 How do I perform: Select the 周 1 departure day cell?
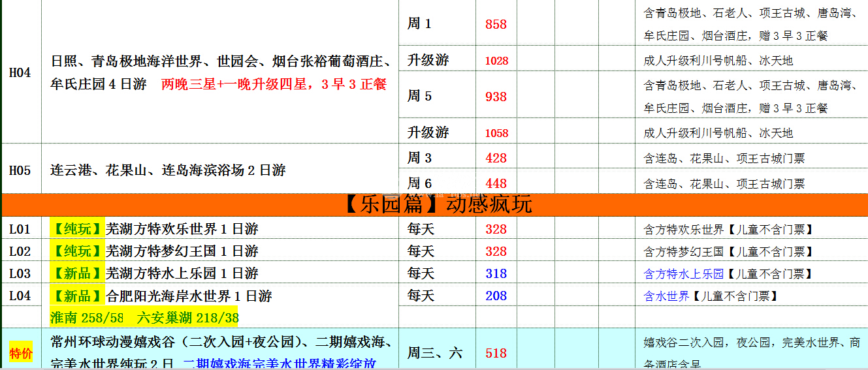436,24
